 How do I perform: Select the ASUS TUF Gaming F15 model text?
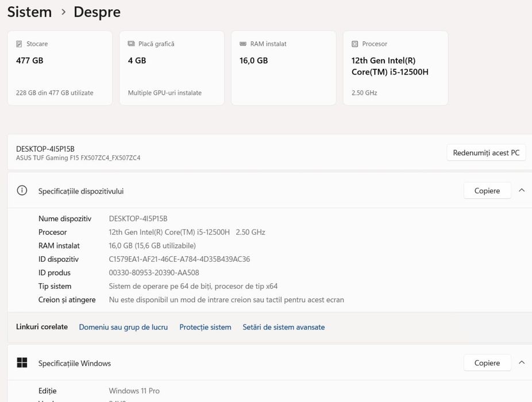point(78,158)
